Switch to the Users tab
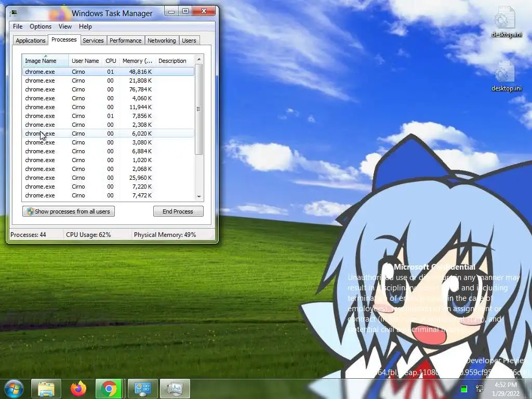The image size is (532, 399). (189, 41)
